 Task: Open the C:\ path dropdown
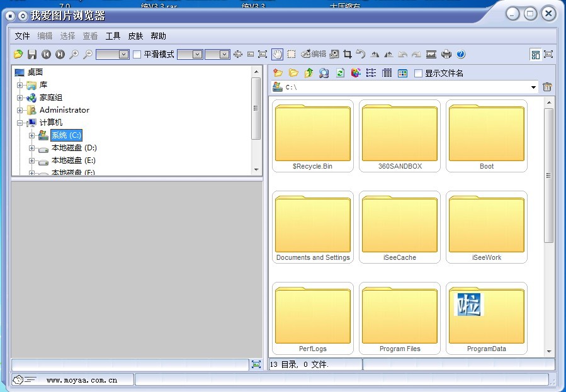pos(534,87)
